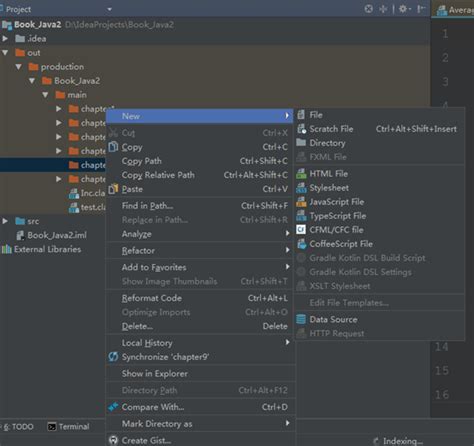
Task: Collapse the Book_Java2 output folder arrow
Action: click(32, 81)
